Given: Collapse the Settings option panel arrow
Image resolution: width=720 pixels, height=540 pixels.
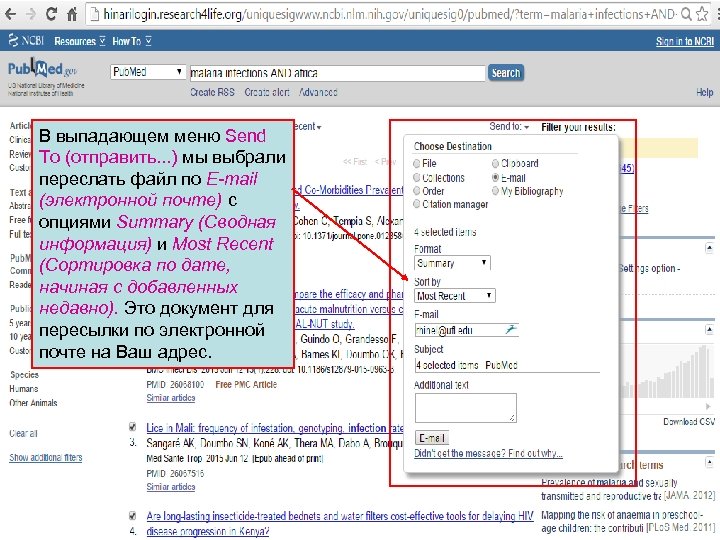Looking at the screenshot, I should tap(709, 248).
